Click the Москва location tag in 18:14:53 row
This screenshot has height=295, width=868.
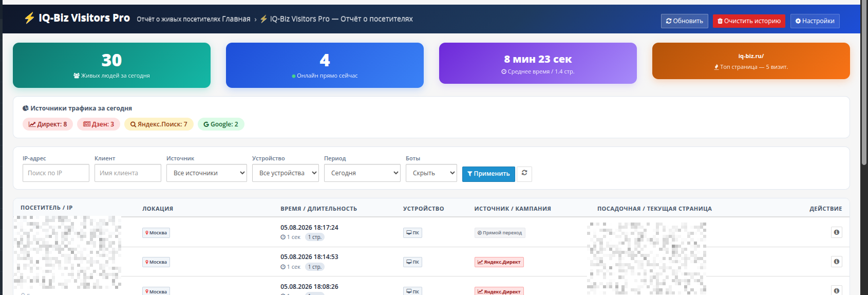coord(156,262)
